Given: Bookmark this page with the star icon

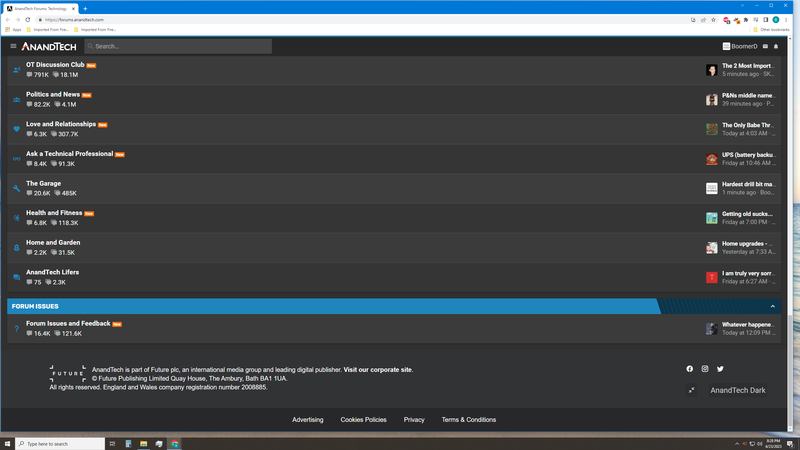Looking at the screenshot, I should coord(713,20).
